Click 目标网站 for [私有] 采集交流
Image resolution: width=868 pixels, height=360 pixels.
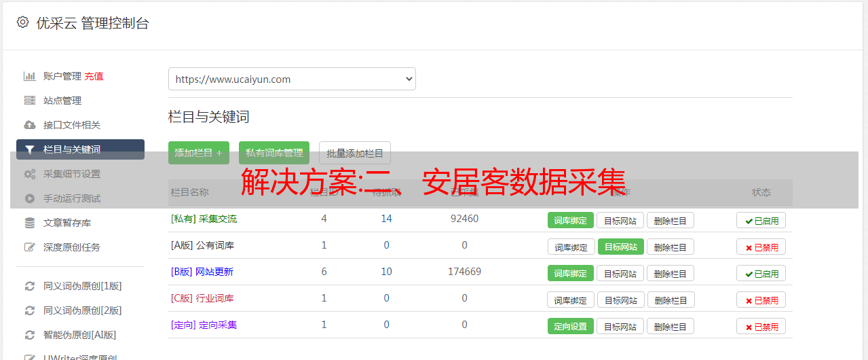[620, 220]
